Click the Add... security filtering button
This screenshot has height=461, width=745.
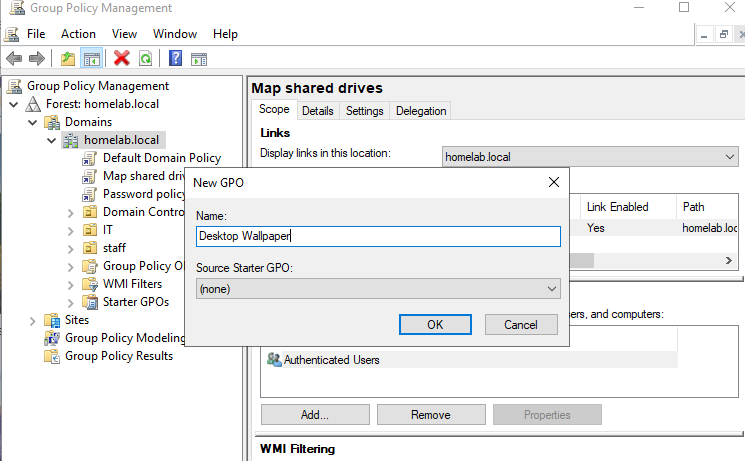(x=315, y=415)
